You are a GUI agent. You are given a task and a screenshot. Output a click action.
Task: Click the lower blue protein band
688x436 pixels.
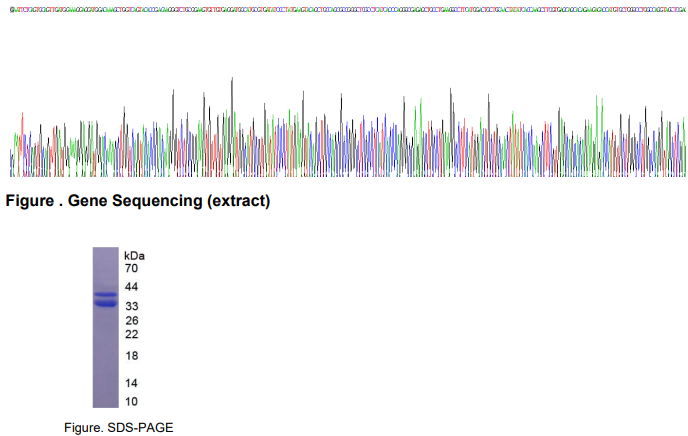point(105,303)
